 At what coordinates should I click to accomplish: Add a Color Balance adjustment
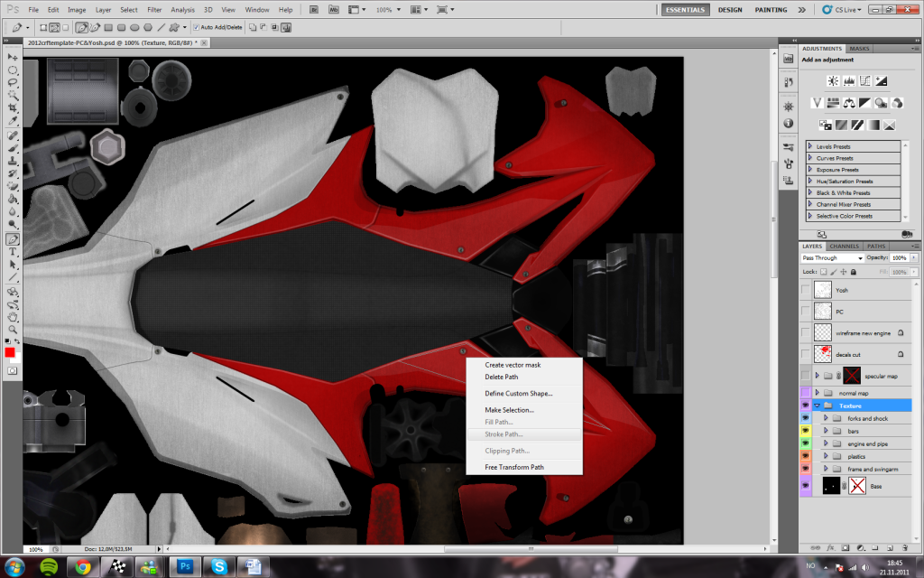(848, 103)
